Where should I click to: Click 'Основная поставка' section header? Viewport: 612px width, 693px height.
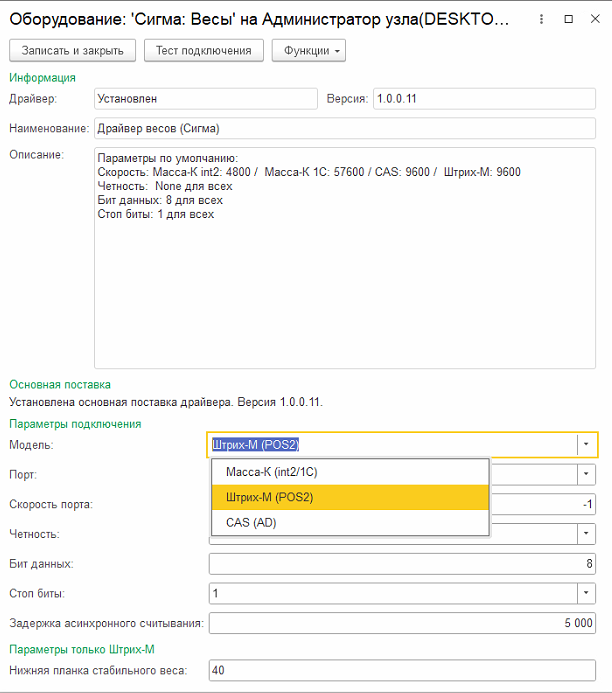click(60, 385)
